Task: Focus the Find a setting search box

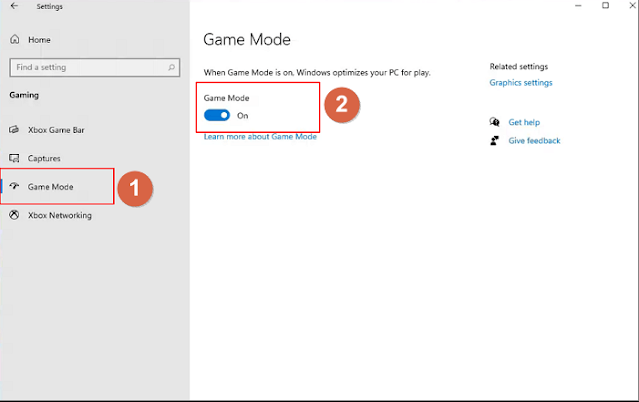Action: pos(95,67)
